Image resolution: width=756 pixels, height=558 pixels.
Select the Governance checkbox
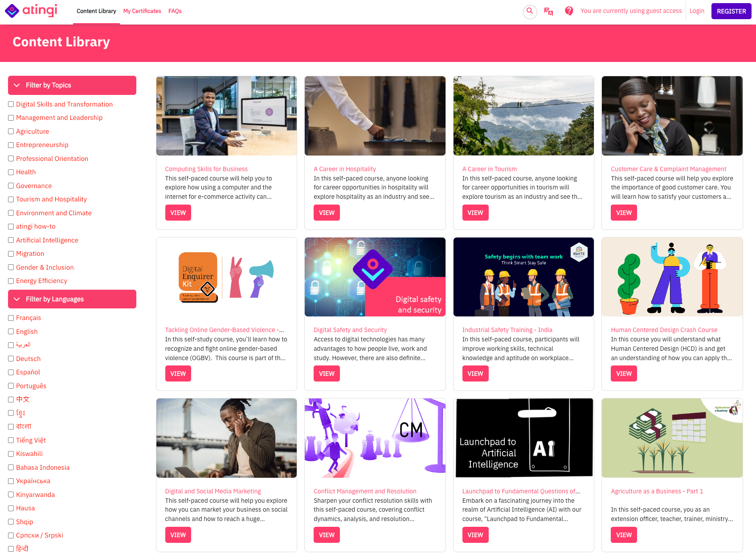tap(11, 186)
